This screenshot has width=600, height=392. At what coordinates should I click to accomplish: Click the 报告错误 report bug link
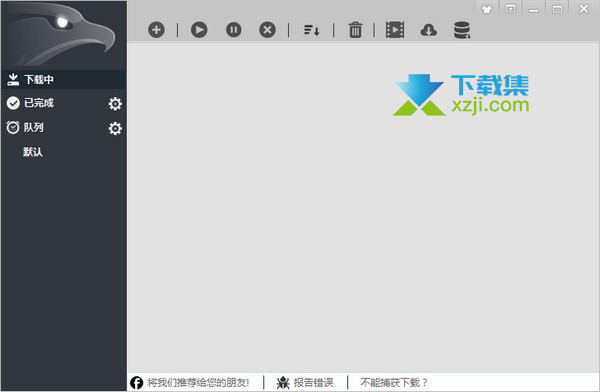click(305, 382)
